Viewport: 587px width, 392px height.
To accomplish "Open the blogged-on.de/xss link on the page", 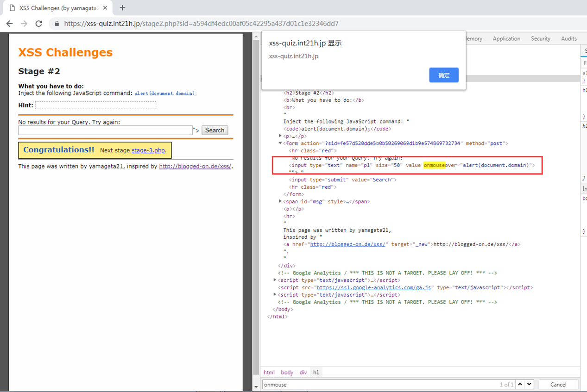I will click(195, 166).
